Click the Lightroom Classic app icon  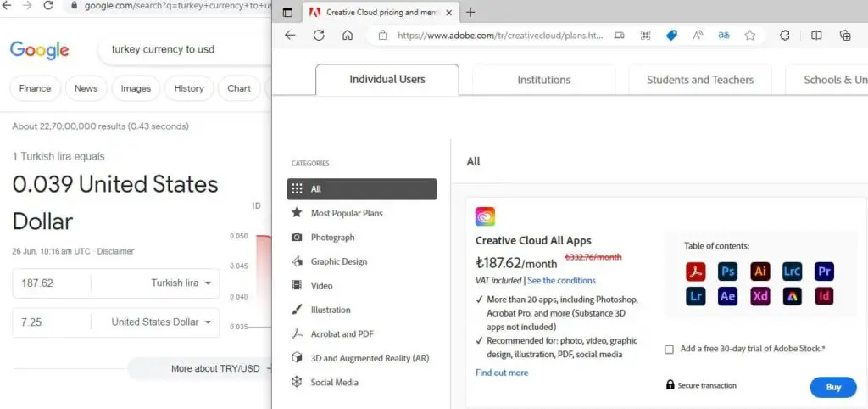[x=792, y=272]
